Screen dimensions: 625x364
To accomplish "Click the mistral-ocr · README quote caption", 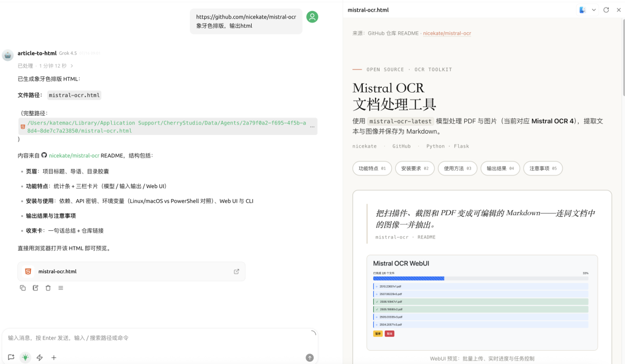I will tap(405, 237).
